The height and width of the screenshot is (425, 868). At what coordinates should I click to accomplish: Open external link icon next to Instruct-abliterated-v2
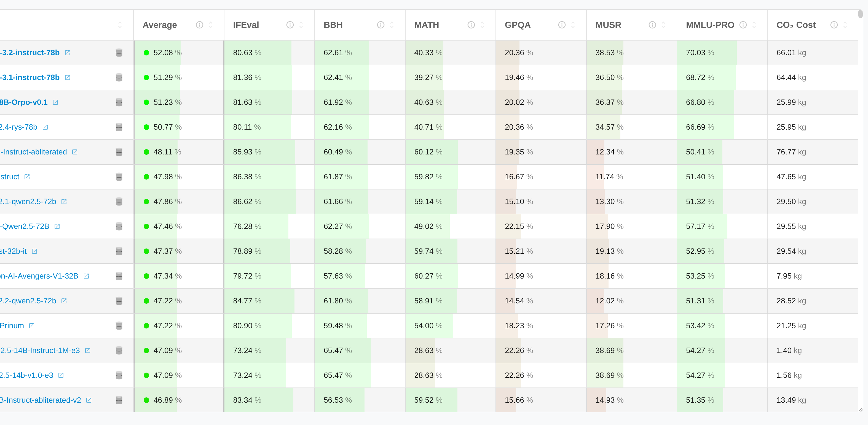coord(89,400)
